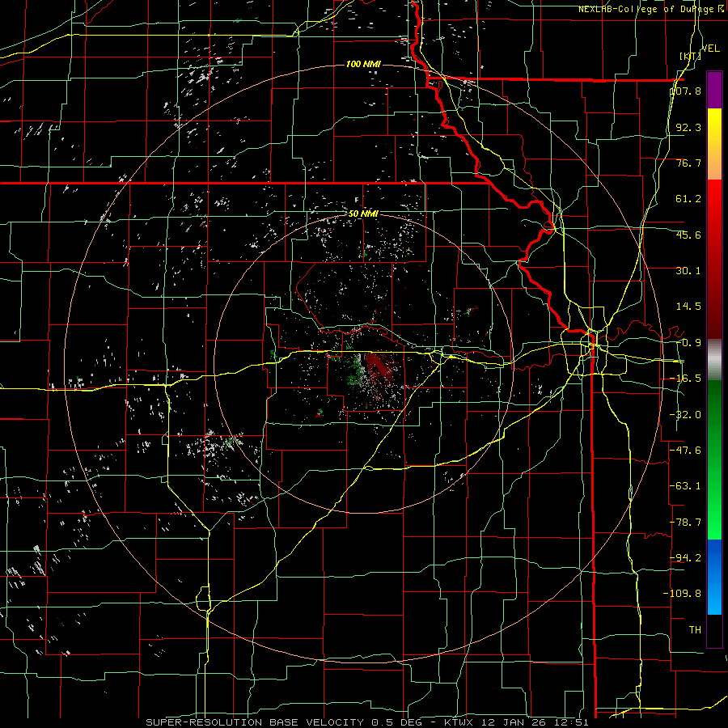728x728 pixels.
Task: Select the 76.7 scale value
Action: click(x=688, y=163)
